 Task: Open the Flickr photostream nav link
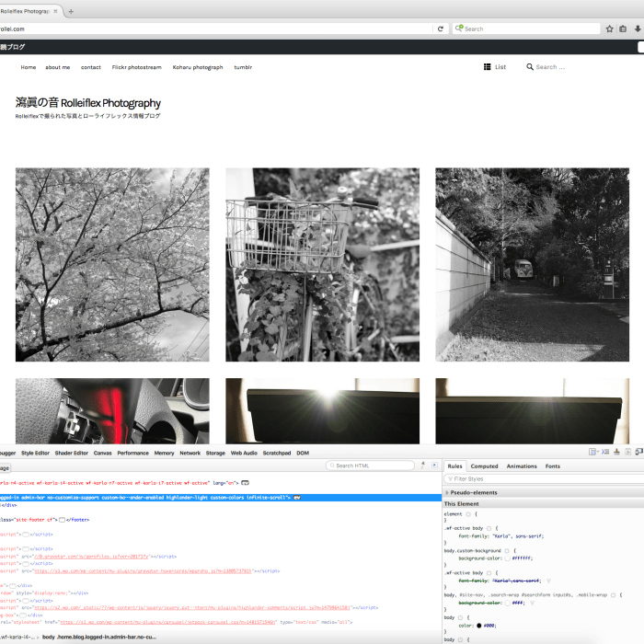pos(136,67)
